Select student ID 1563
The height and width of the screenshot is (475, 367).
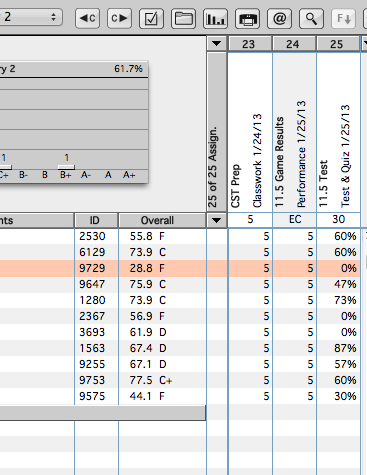pyautogui.click(x=92, y=348)
